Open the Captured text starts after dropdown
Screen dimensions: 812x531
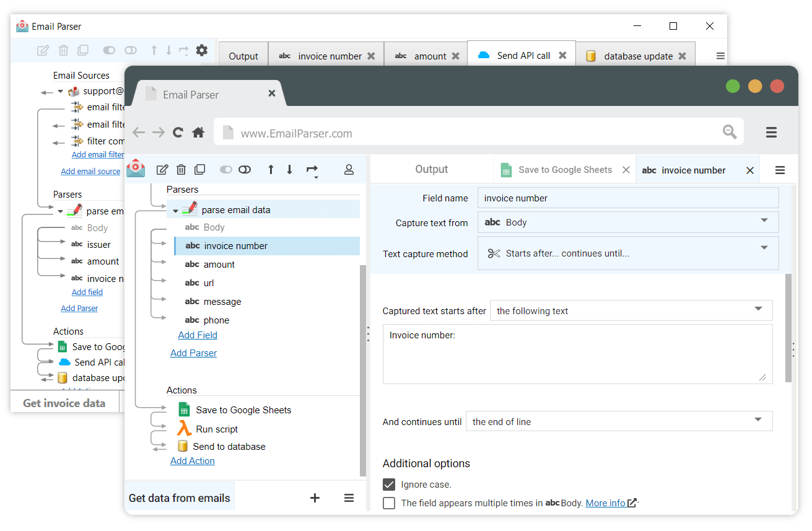pyautogui.click(x=631, y=310)
